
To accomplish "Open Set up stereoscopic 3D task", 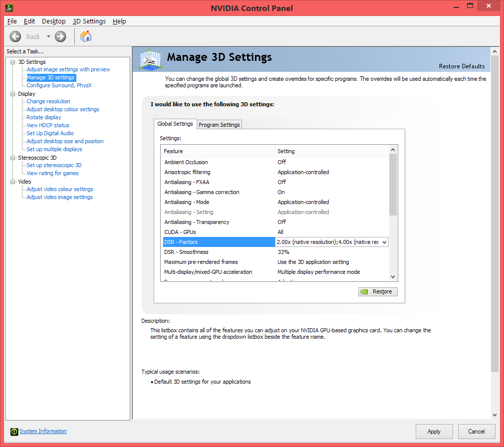I will click(54, 166).
